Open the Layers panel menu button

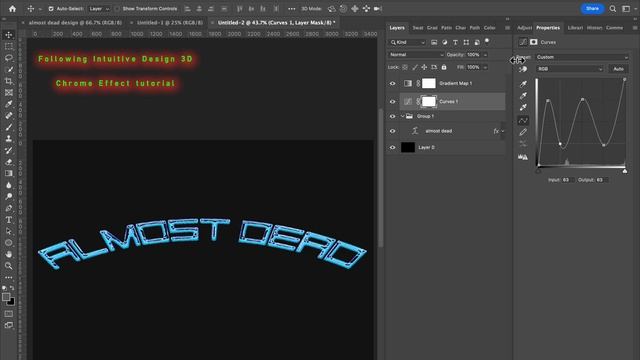[x=507, y=28]
